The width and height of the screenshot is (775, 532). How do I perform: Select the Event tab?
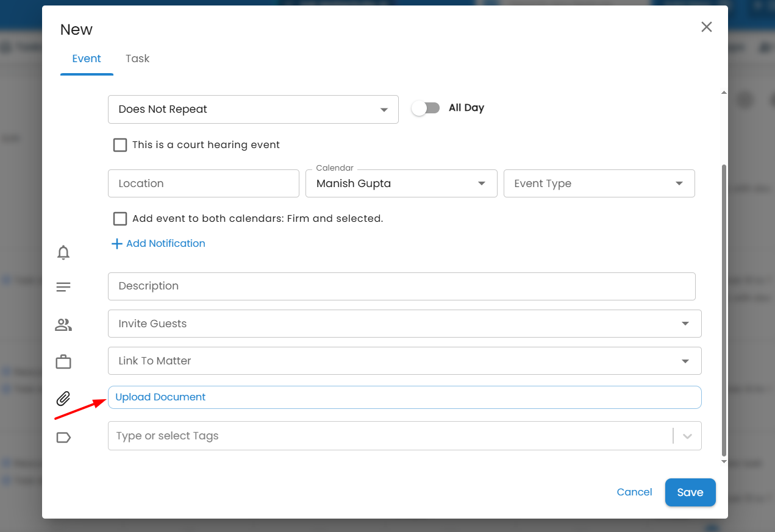point(87,59)
